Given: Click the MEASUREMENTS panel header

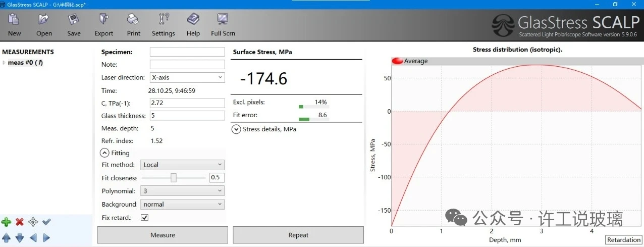Looking at the screenshot, I should pos(28,52).
